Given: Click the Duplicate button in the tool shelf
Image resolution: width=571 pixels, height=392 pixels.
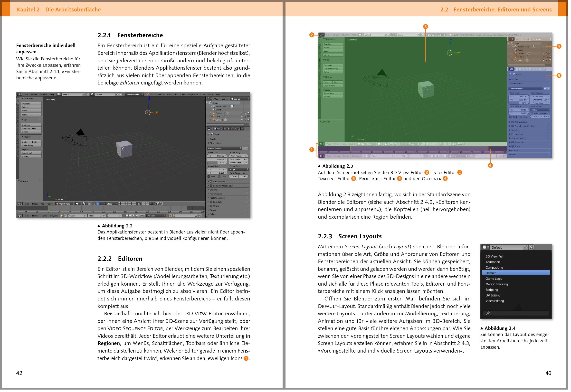Looking at the screenshot, I should (x=31, y=125).
